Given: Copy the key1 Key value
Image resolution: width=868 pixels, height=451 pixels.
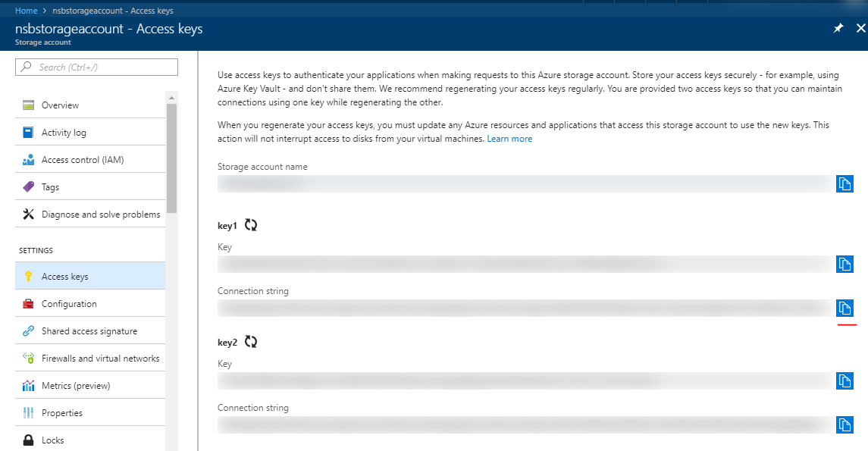Looking at the screenshot, I should tap(844, 264).
